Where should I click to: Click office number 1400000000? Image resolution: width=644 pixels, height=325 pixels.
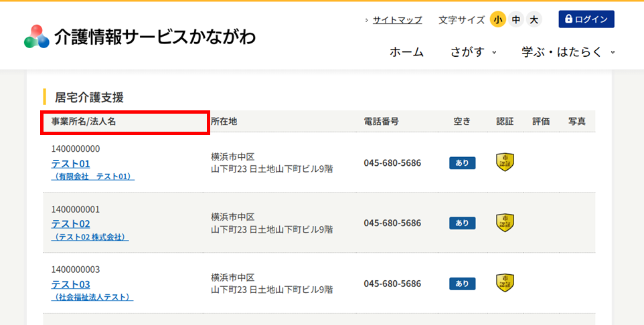point(76,148)
